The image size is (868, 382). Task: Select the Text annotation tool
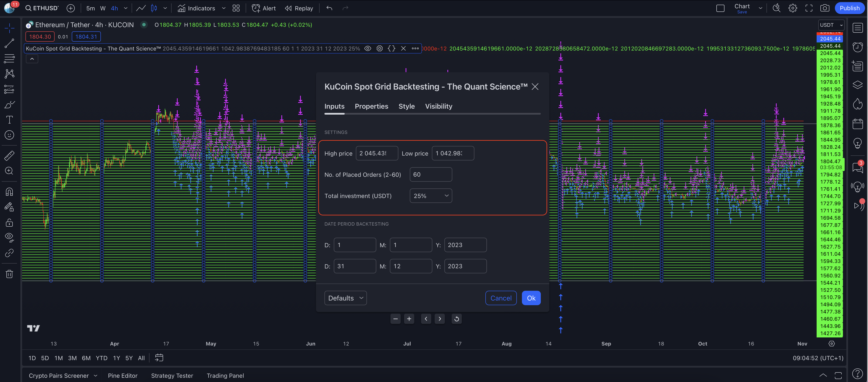9,119
